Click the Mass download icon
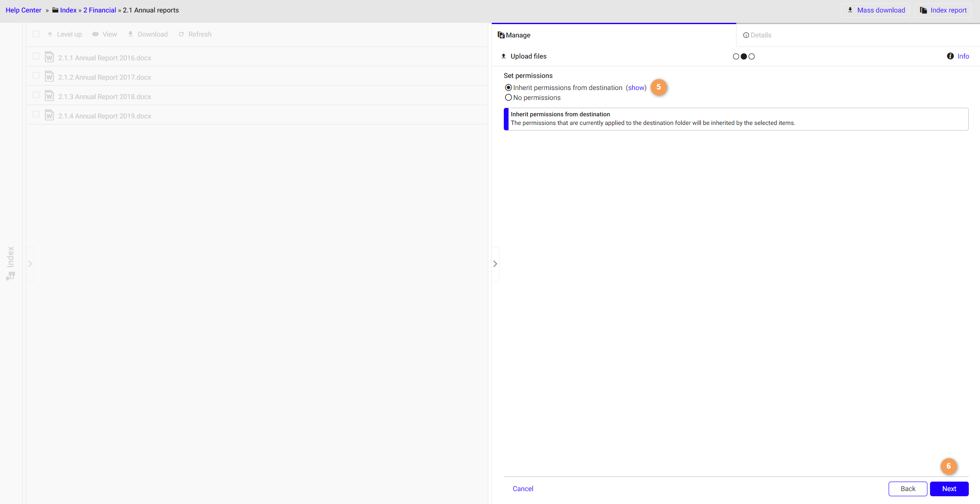Screen dimensions: 980x504 (850, 10)
